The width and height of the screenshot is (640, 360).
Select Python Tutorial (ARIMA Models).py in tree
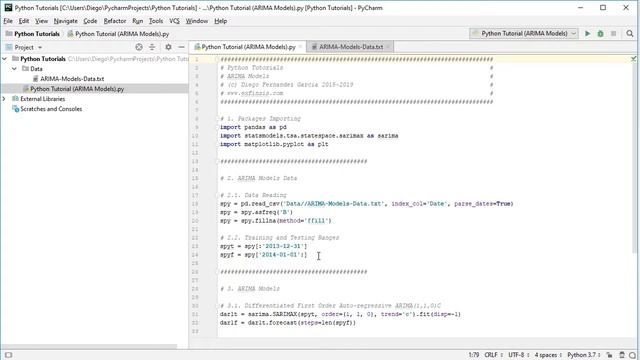[x=77, y=89]
